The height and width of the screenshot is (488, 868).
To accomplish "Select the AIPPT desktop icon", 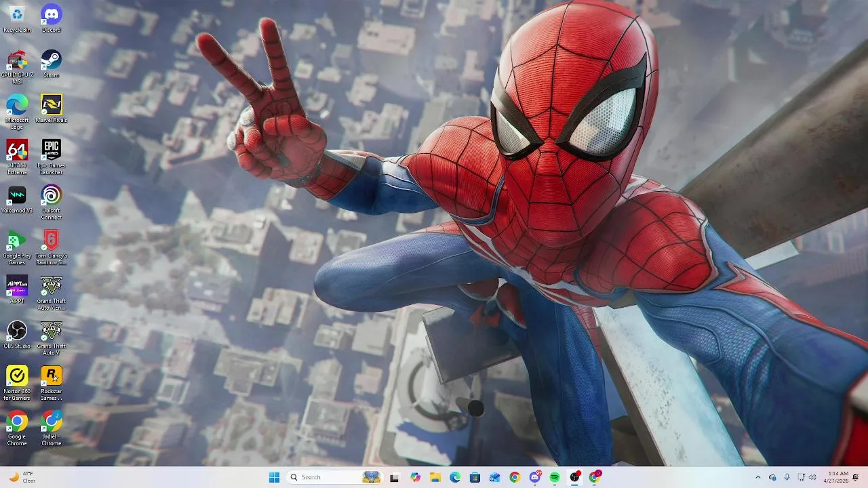I will point(17,290).
